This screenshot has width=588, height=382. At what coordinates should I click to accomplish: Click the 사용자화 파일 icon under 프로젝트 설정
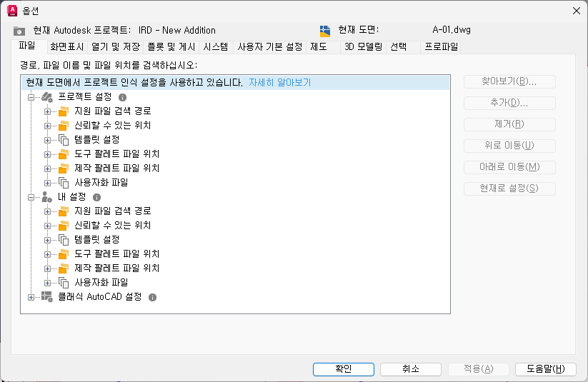point(64,183)
